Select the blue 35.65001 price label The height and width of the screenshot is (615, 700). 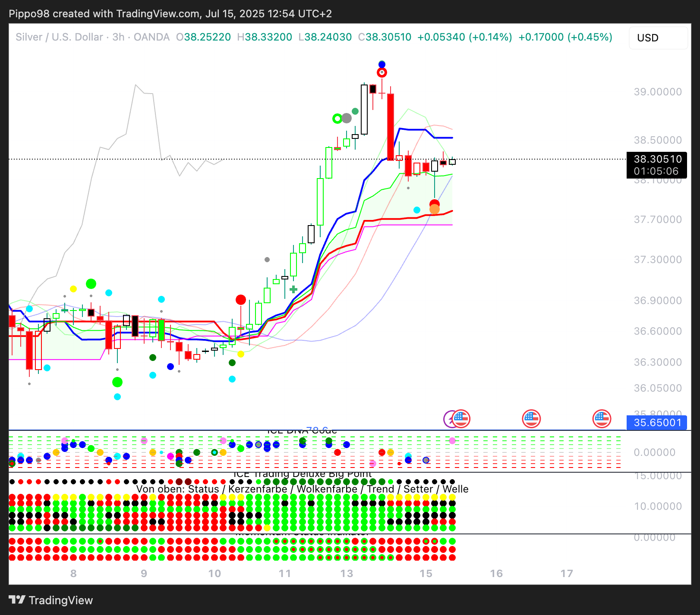point(657,423)
